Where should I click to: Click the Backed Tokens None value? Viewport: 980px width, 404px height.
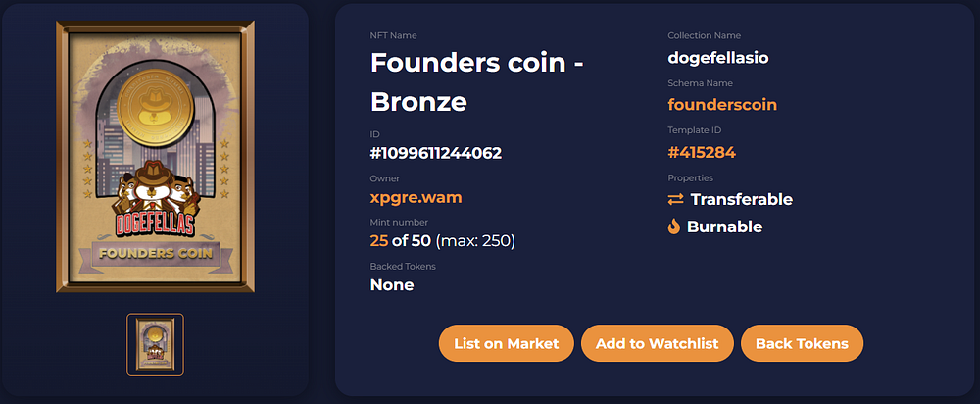(x=392, y=285)
